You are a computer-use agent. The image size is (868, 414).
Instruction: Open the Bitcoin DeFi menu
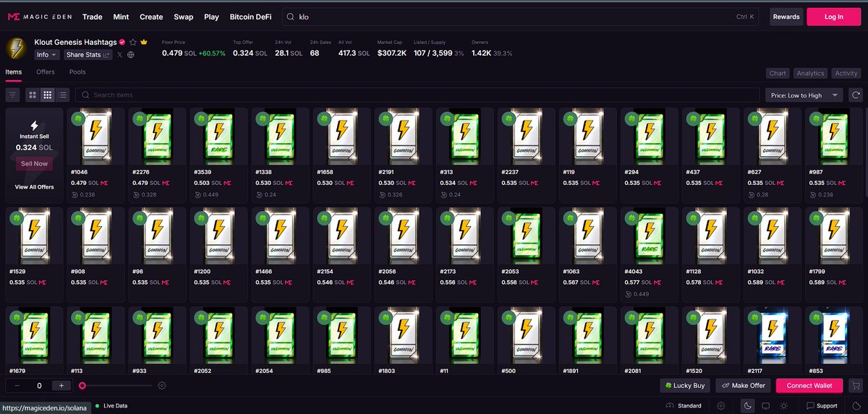coord(250,17)
